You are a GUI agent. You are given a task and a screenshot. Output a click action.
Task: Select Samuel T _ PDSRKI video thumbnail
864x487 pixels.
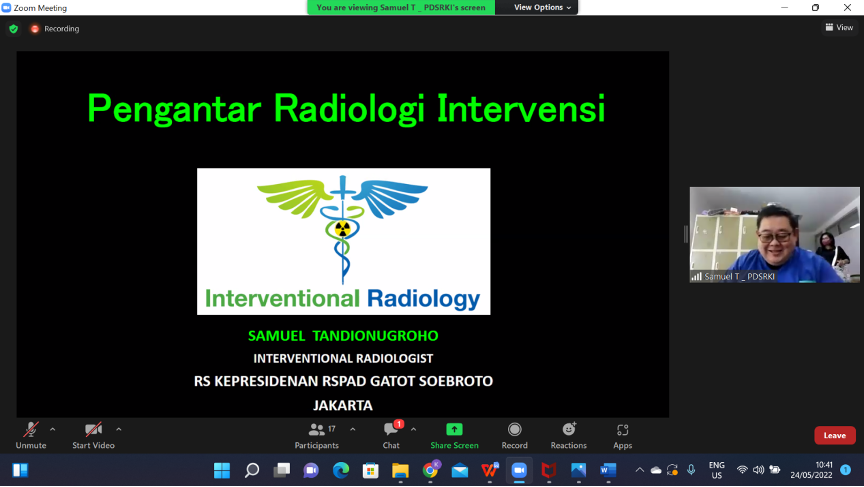pyautogui.click(x=774, y=235)
